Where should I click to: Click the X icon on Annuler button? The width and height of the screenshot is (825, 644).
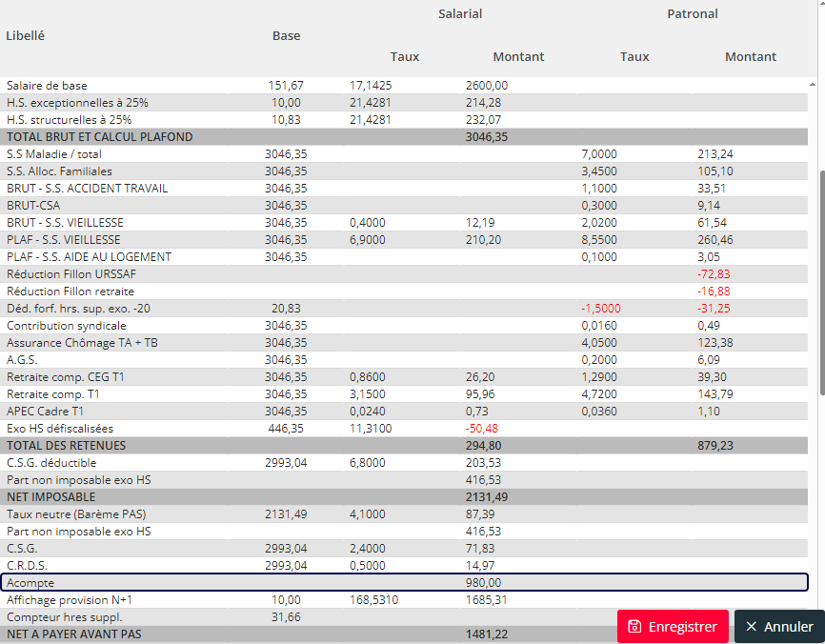tap(752, 627)
